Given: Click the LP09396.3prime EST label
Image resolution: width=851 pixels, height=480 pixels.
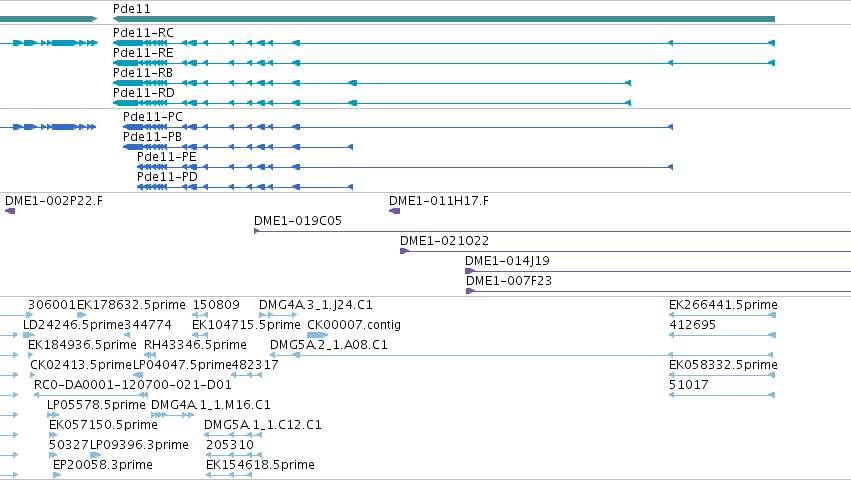Looking at the screenshot, I should (139, 446).
